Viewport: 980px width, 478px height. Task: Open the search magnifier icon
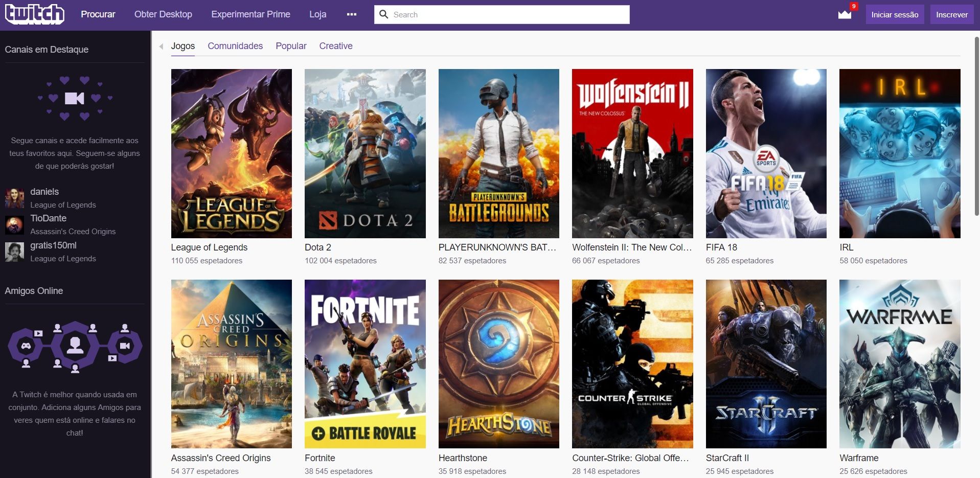[383, 14]
